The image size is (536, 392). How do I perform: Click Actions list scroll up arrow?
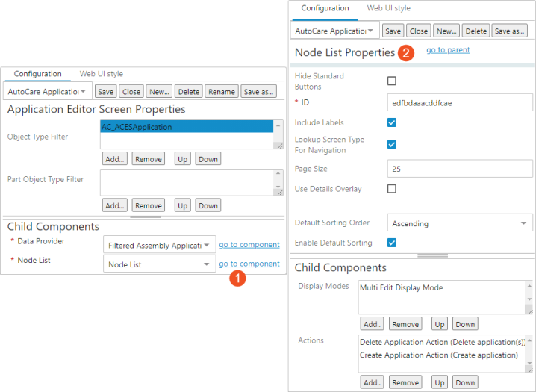coord(529,340)
